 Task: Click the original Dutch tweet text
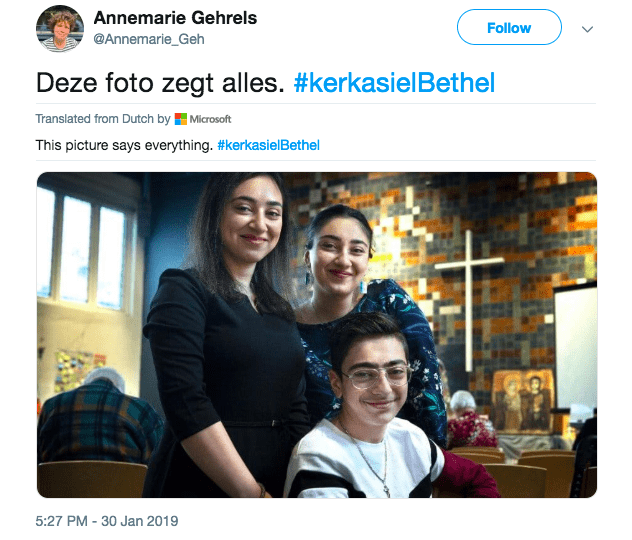[160, 83]
